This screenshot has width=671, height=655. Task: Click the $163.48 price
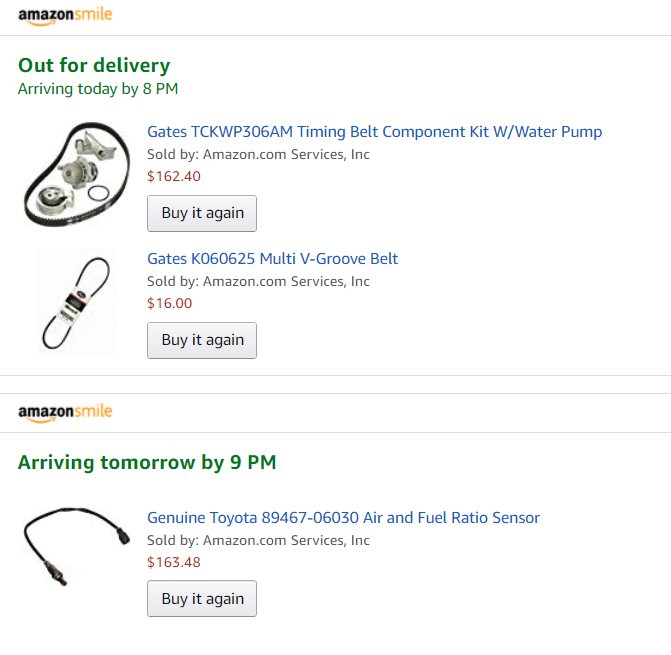pyautogui.click(x=174, y=562)
